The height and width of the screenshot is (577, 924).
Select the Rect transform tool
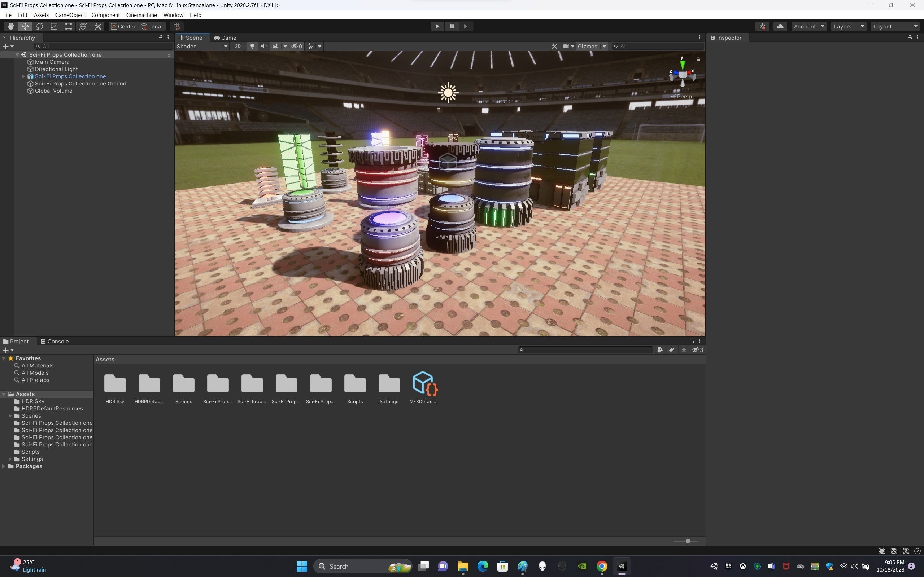point(68,26)
